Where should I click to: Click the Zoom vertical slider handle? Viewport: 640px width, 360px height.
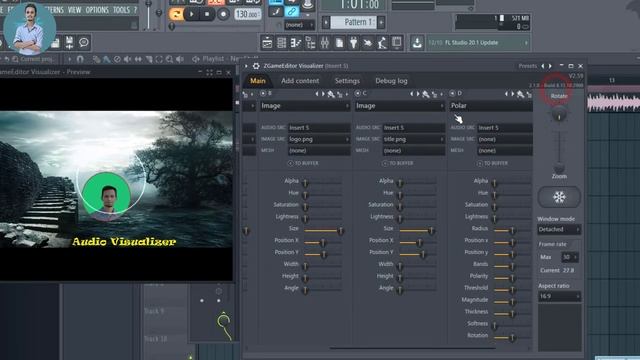tap(559, 167)
